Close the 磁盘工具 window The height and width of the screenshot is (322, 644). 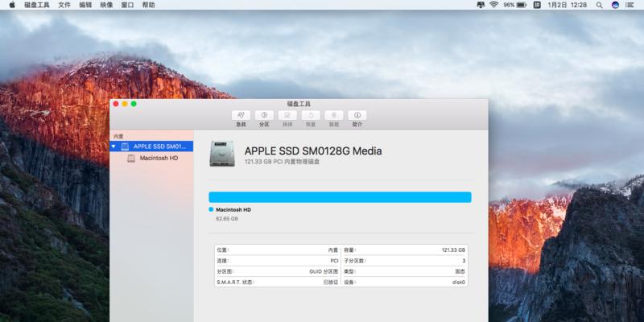click(116, 104)
